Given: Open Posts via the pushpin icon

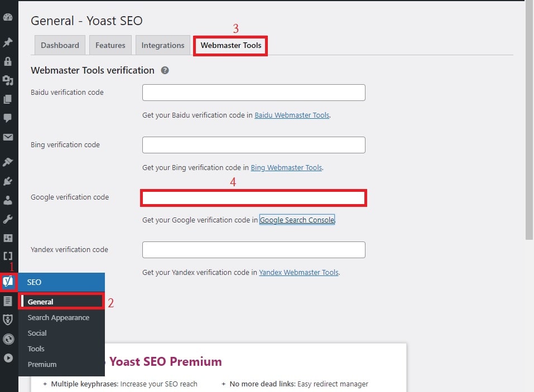Looking at the screenshot, I should click(8, 42).
